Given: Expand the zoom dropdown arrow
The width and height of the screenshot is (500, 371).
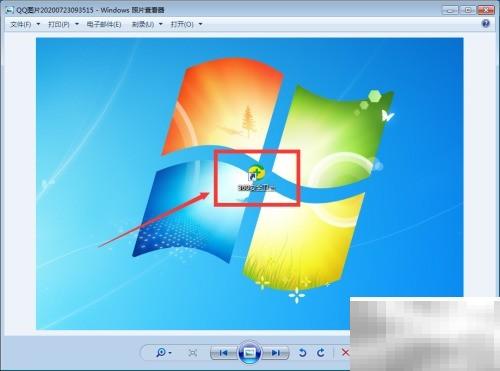Looking at the screenshot, I should click(170, 353).
